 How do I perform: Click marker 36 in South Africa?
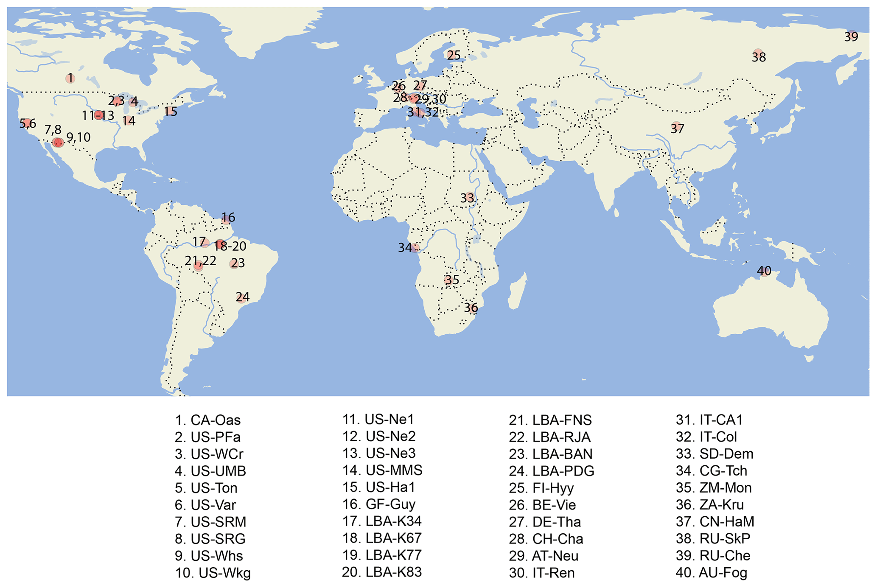click(472, 308)
